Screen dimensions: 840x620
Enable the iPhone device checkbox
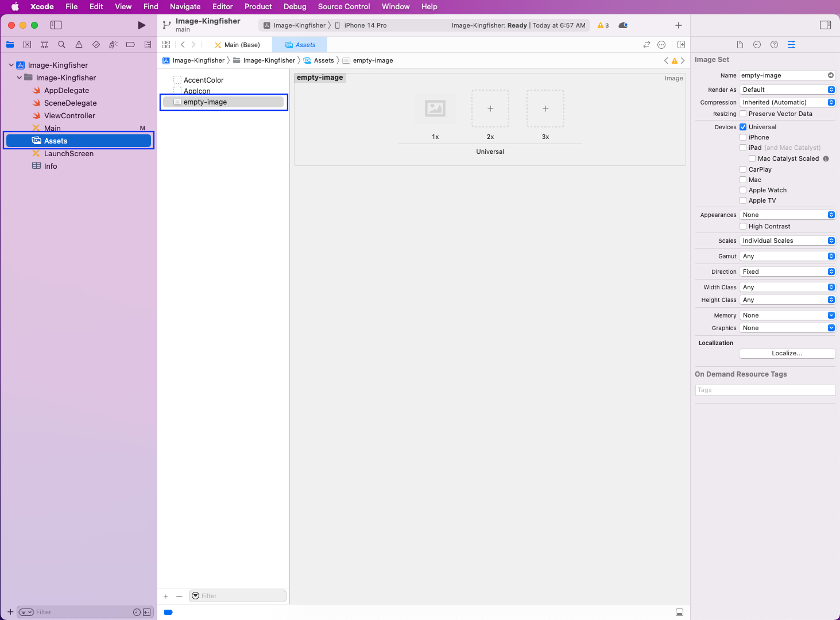click(x=743, y=137)
